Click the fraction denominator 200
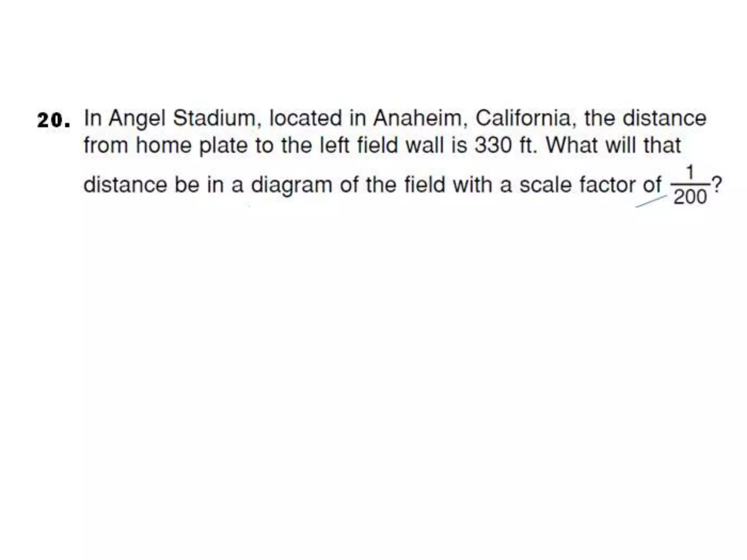The height and width of the screenshot is (560, 747). pos(690,197)
